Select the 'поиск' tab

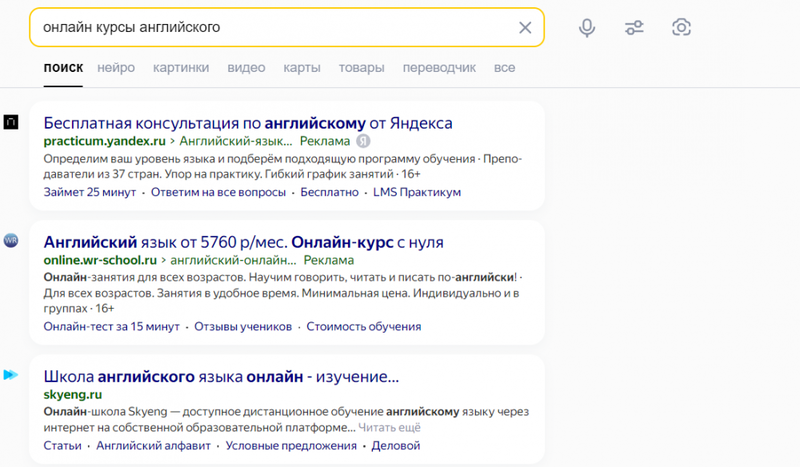(x=63, y=68)
